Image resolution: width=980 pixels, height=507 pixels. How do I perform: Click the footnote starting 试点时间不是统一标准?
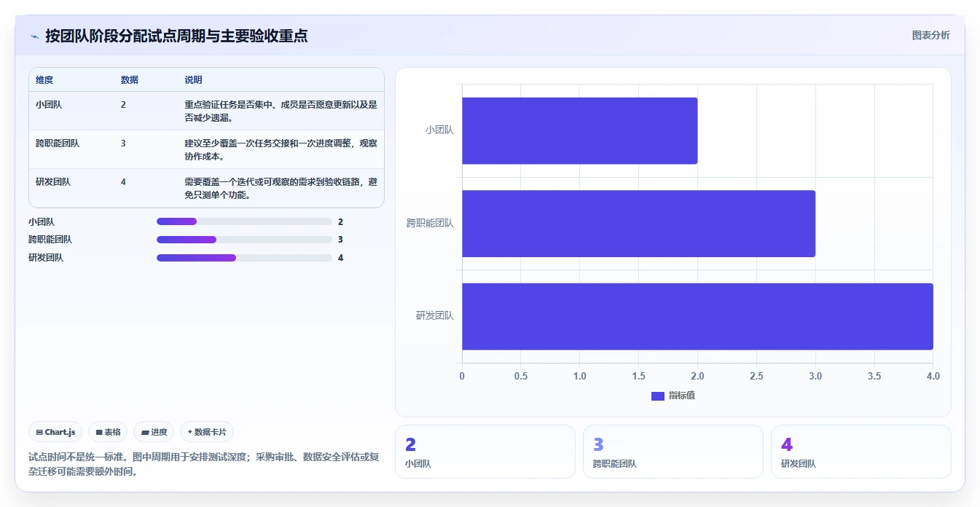[204, 464]
